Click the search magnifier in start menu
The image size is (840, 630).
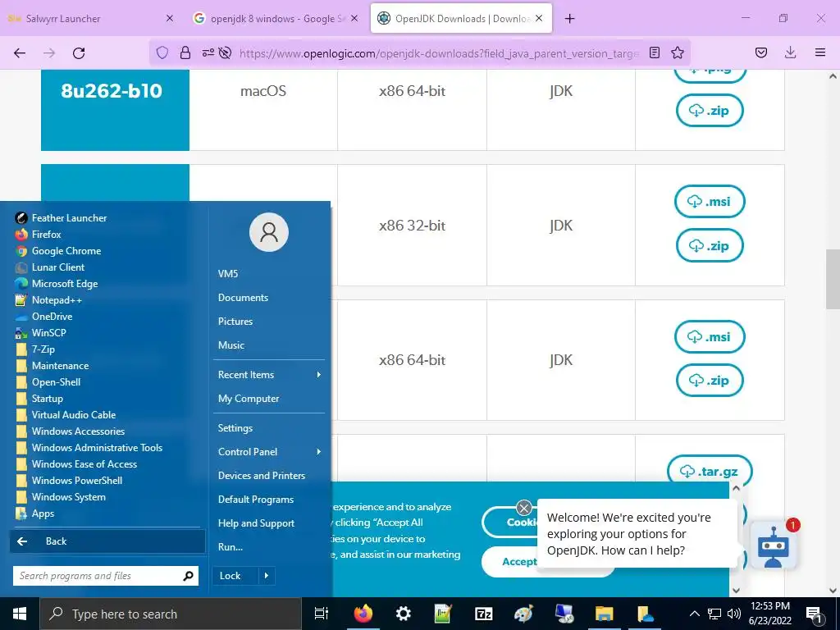click(x=188, y=576)
